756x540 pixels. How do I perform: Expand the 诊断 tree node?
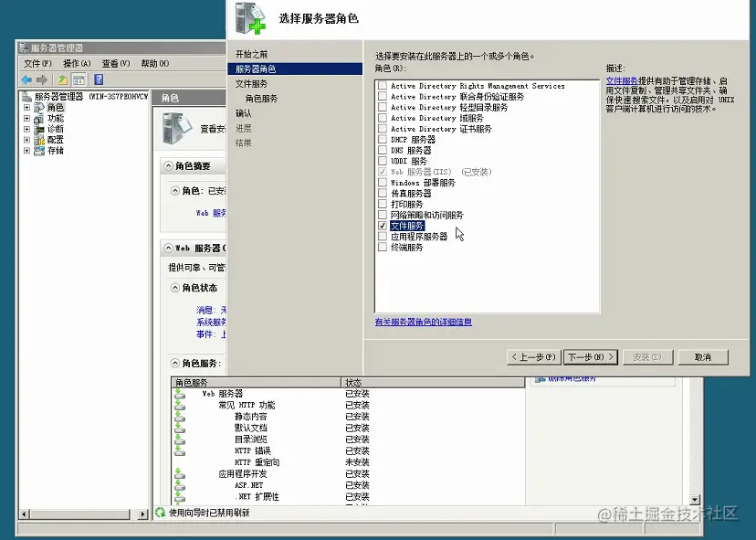pyautogui.click(x=27, y=129)
